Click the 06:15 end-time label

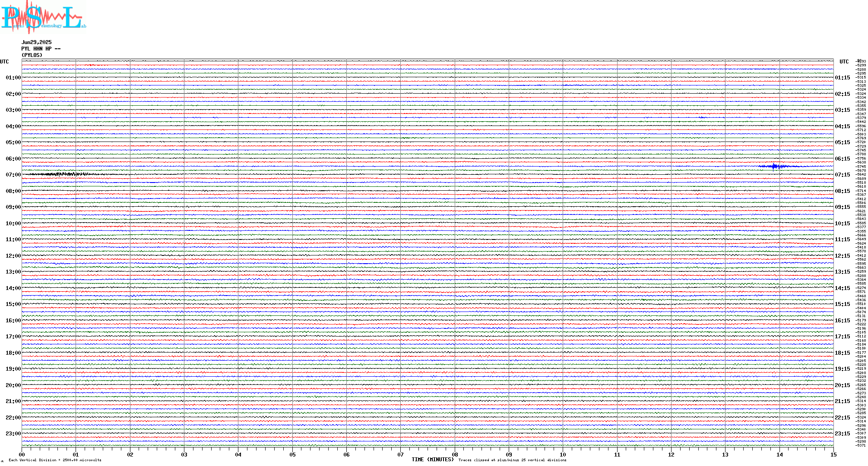pos(843,159)
